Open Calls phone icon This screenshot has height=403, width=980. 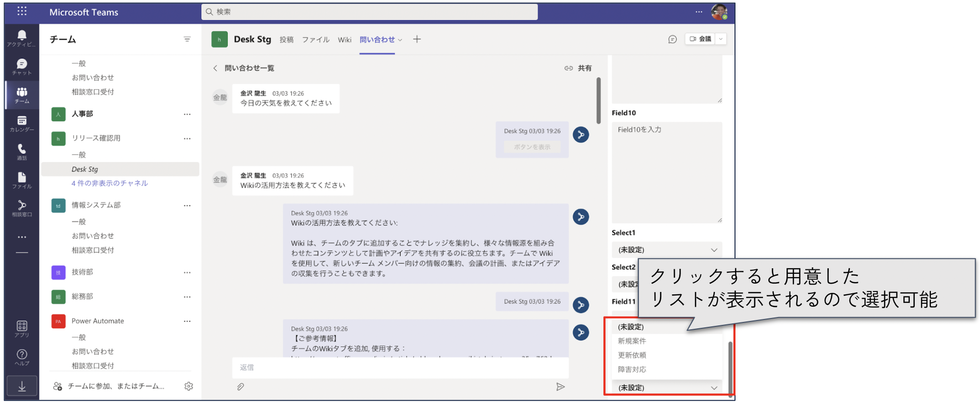22,152
